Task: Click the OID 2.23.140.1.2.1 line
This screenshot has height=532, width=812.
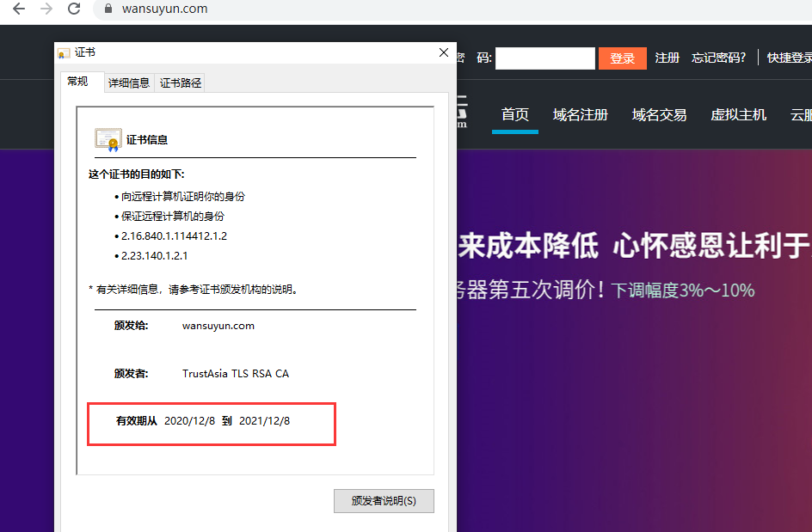Action: [x=154, y=255]
